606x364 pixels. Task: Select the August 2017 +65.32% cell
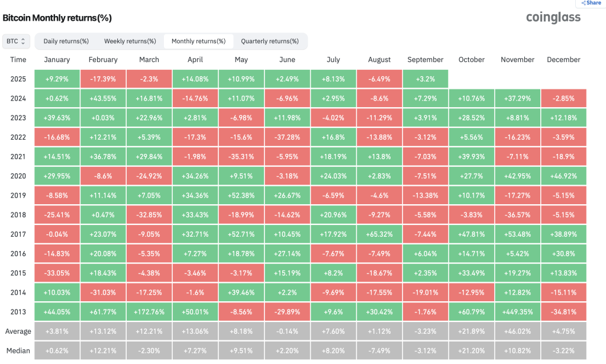coord(379,234)
